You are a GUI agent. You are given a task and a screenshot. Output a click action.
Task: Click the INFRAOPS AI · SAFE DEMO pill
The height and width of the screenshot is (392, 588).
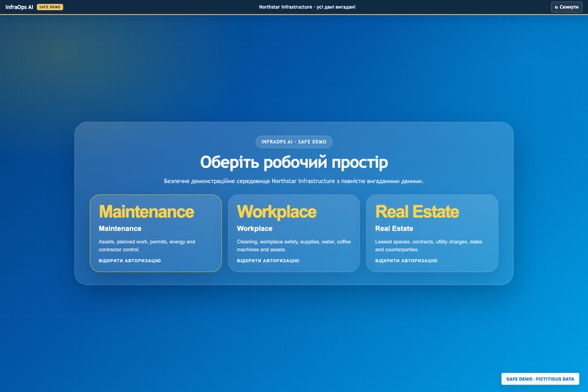point(293,142)
